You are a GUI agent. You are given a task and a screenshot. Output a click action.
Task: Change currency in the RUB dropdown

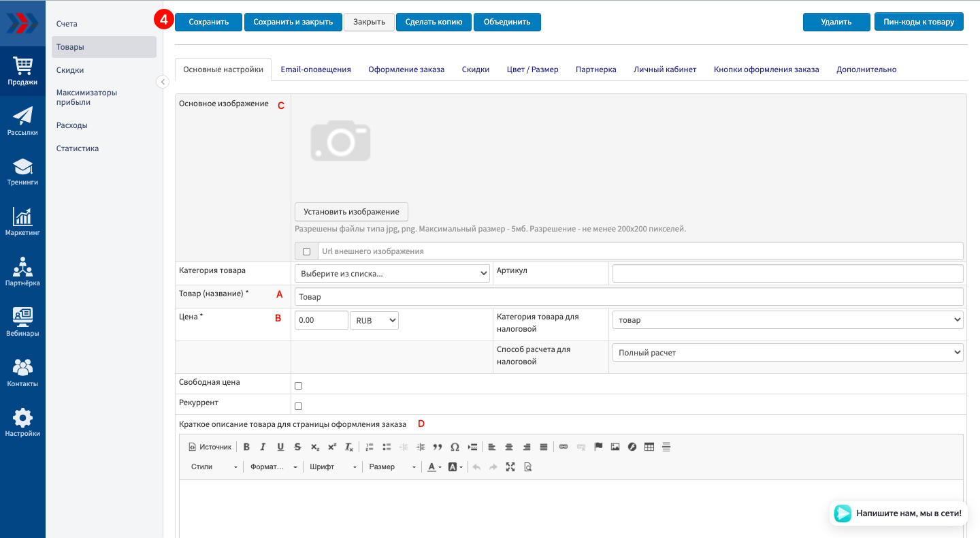tap(374, 320)
